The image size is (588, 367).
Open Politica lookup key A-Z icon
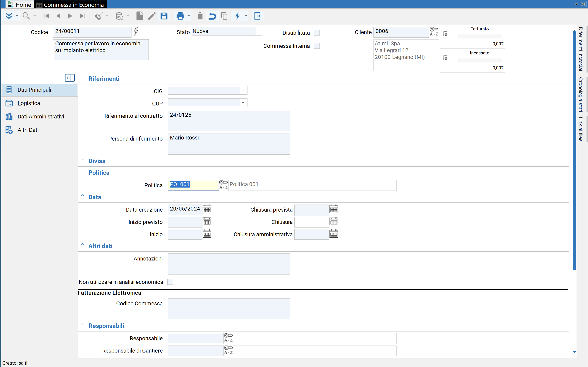[223, 185]
